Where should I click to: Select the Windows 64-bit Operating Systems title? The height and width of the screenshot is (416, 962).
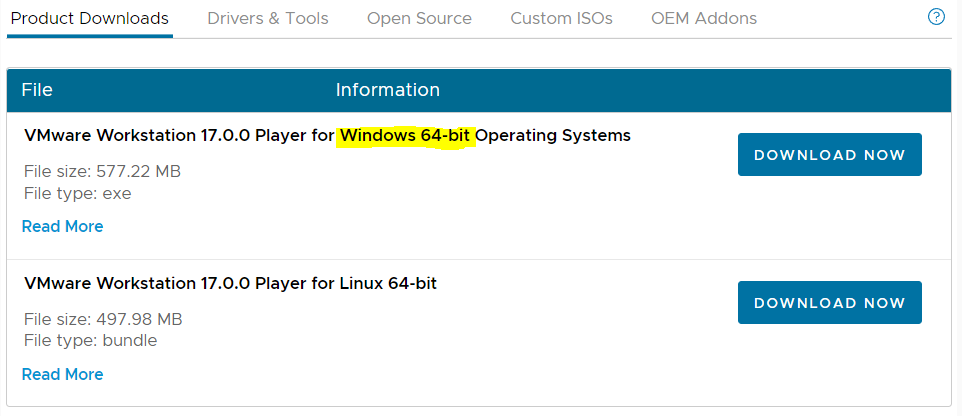coord(328,136)
